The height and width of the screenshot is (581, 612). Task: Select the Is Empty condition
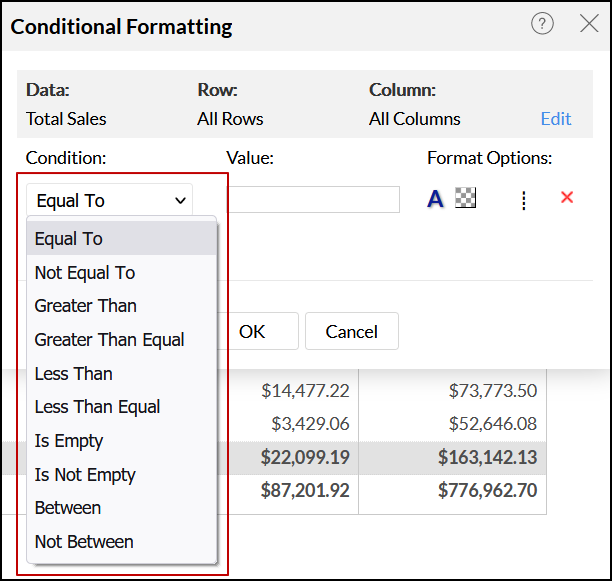[x=69, y=441]
